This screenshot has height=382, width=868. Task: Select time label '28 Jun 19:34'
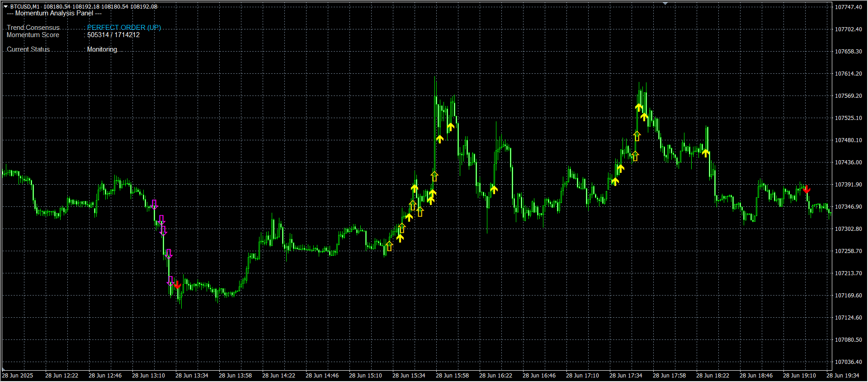[843, 376]
